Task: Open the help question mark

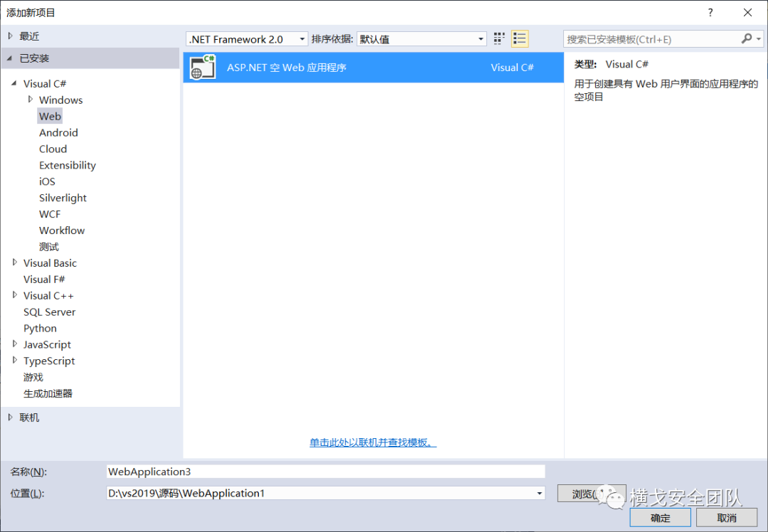Action: click(x=710, y=13)
